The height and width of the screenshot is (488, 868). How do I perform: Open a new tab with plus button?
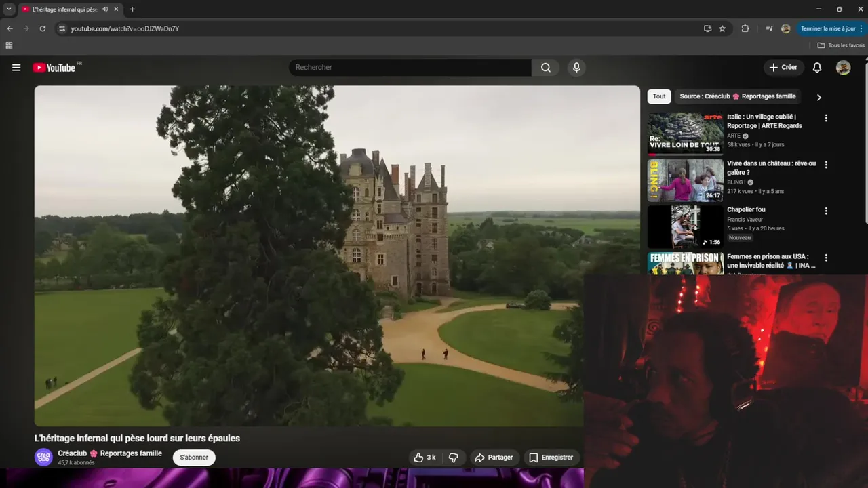click(x=132, y=9)
